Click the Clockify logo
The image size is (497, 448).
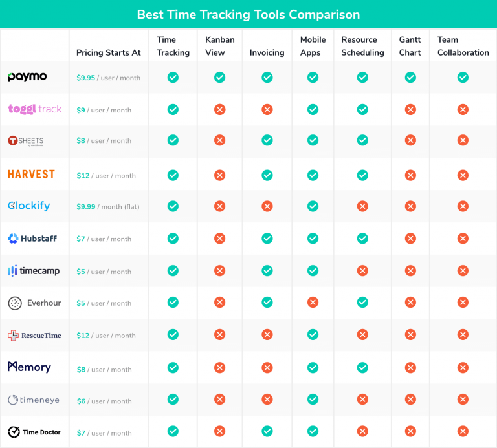pyautogui.click(x=28, y=206)
